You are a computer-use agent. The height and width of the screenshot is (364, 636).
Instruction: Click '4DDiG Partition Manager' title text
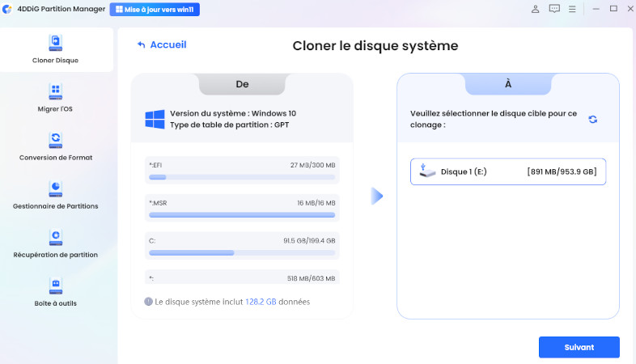[61, 9]
